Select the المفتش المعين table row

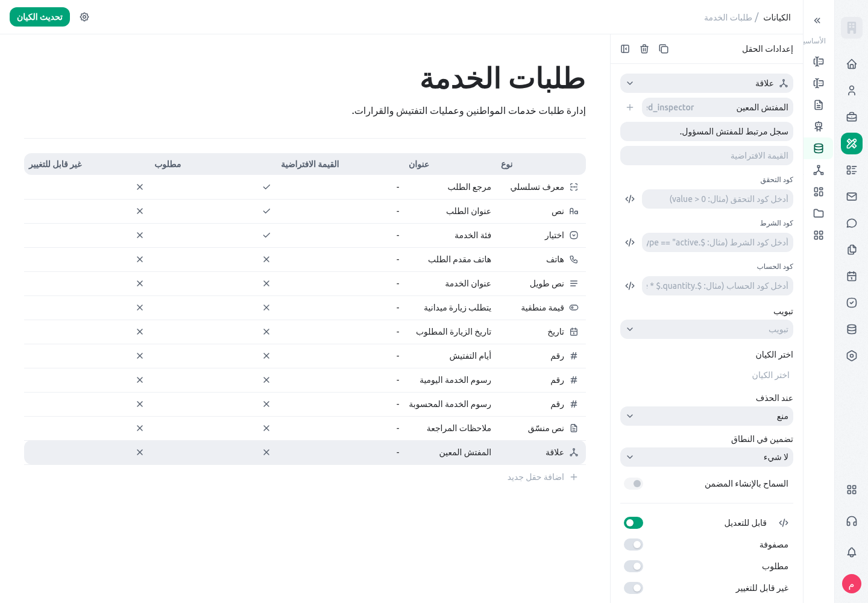[305, 452]
